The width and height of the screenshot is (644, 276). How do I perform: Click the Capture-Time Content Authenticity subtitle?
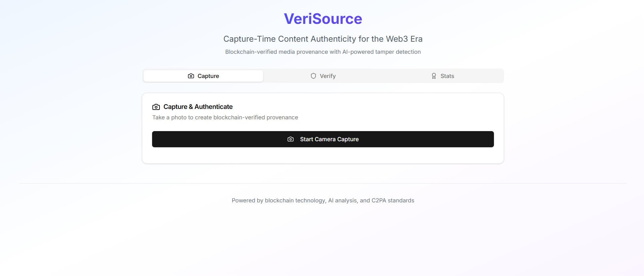point(323,39)
